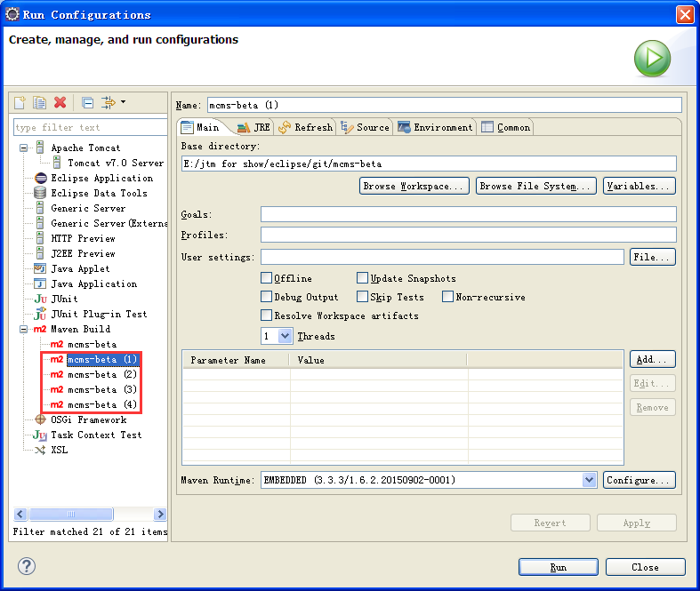Click the Eclipse Data Tools icon
The height and width of the screenshot is (591, 700).
point(40,193)
